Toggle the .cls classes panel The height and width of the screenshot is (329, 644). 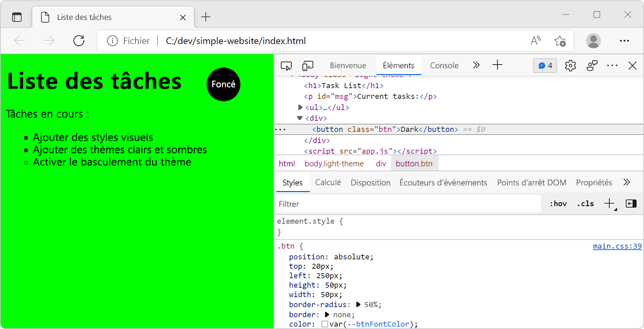[586, 204]
